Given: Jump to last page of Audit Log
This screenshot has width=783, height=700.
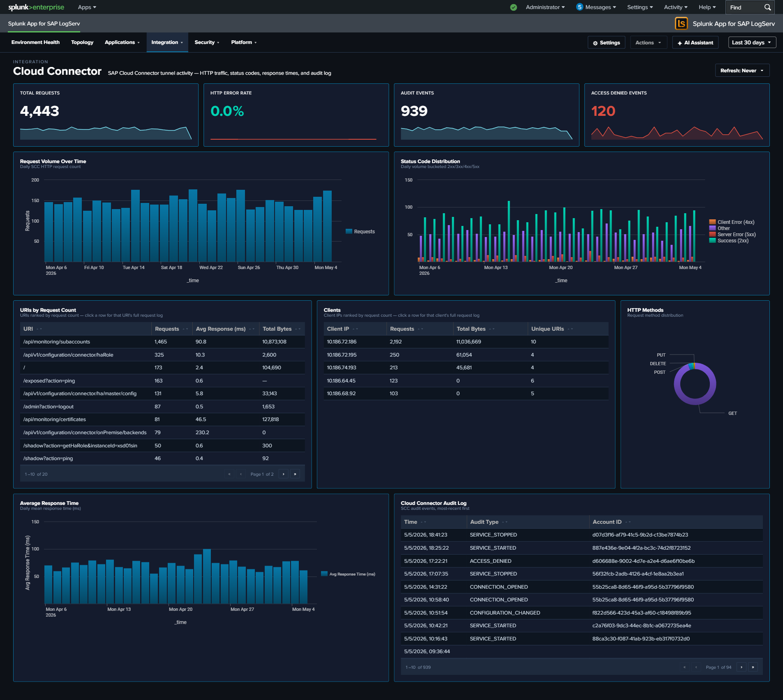Looking at the screenshot, I should tap(753, 667).
